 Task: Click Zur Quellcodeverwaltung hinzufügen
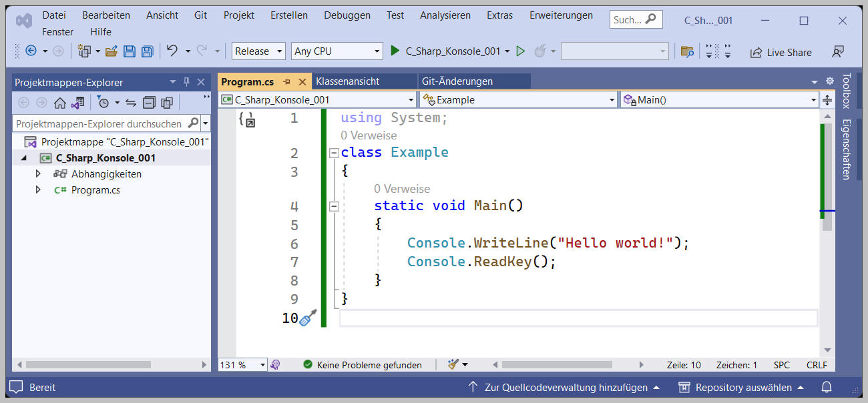564,387
